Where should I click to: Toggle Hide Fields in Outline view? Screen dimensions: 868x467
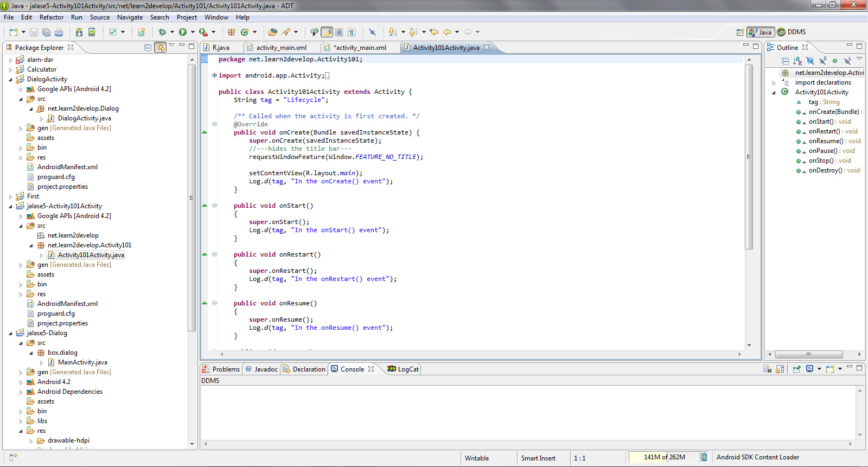[x=810, y=61]
